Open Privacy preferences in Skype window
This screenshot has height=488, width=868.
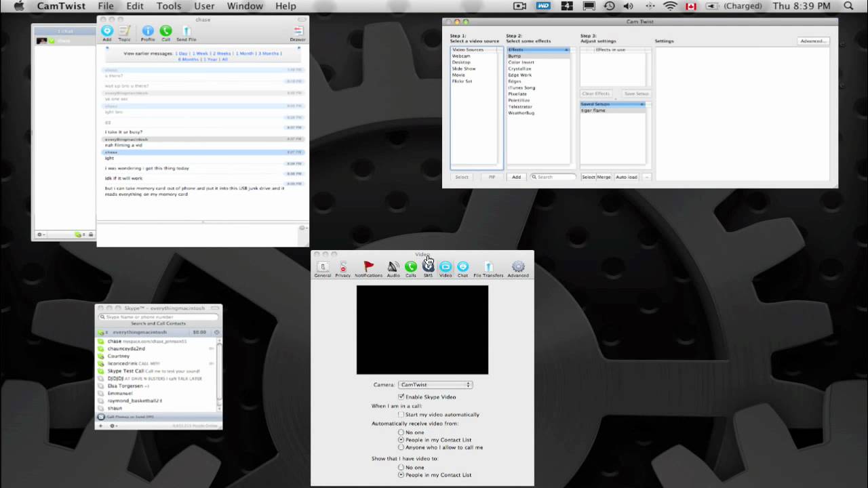pos(342,269)
